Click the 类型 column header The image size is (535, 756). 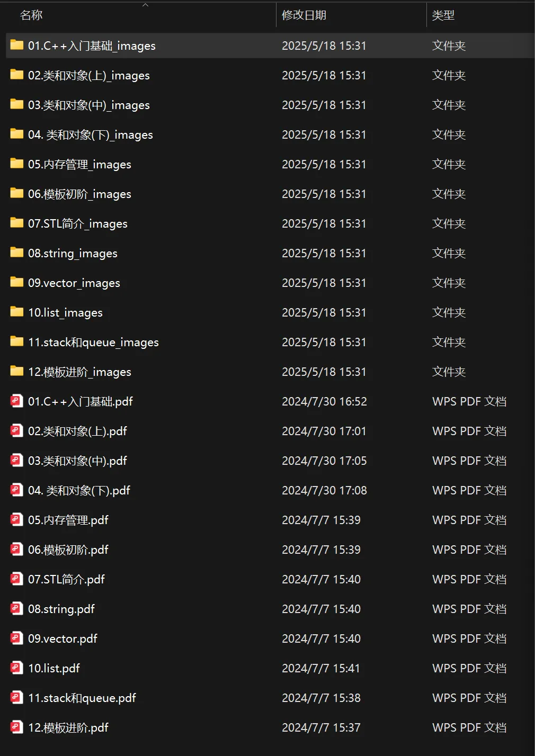point(443,15)
